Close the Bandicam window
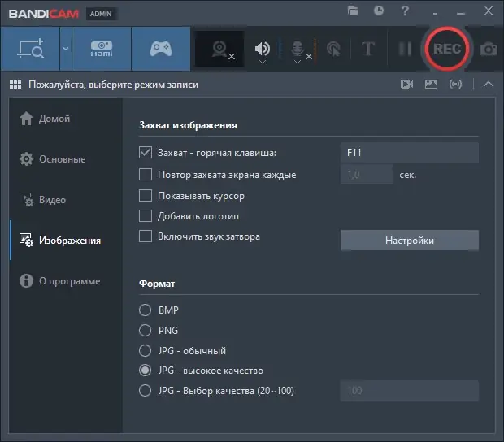The height and width of the screenshot is (442, 504). click(x=489, y=11)
